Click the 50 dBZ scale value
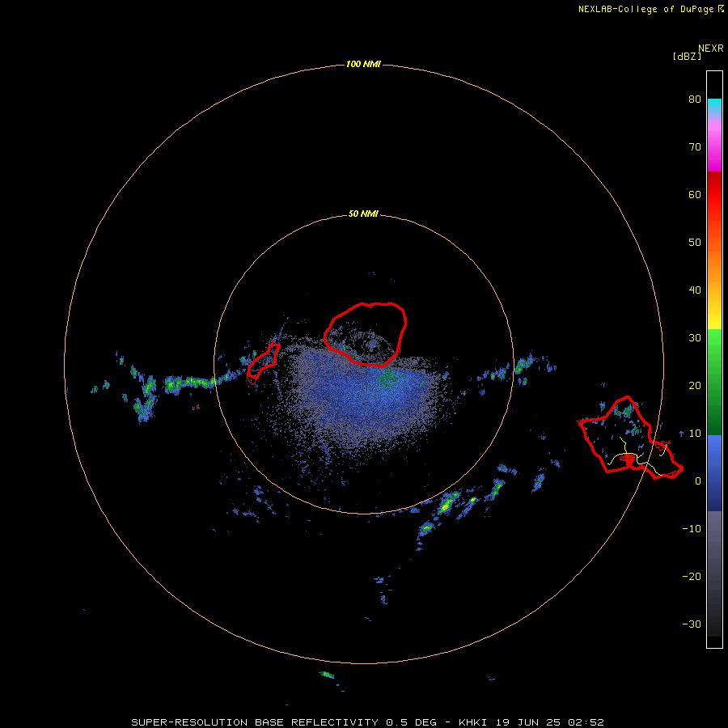This screenshot has width=728, height=728. coord(695,243)
